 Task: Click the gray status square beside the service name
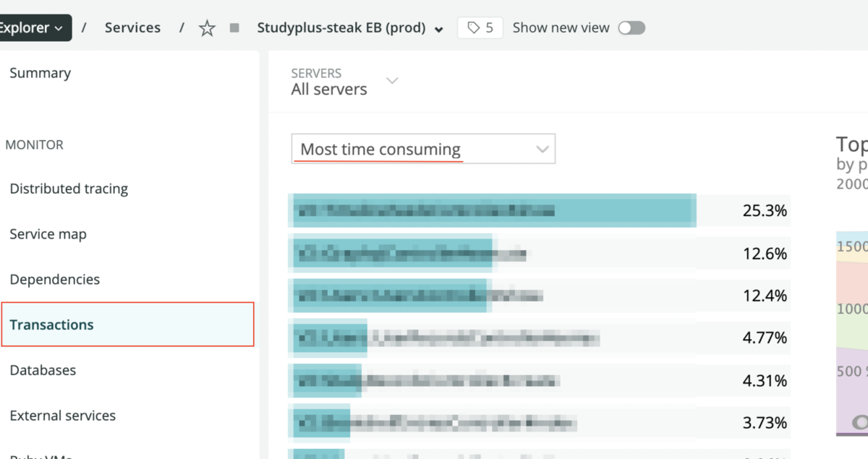tap(234, 28)
